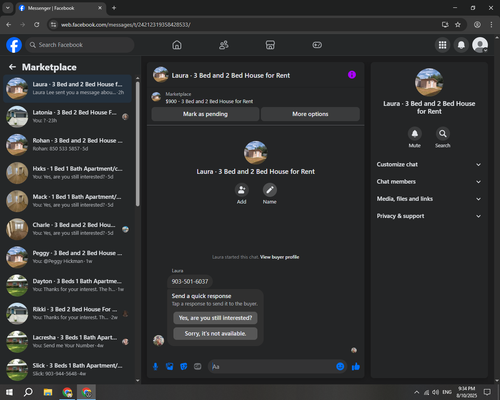Screen dimensions: 500x400
Task: Open Hxks 1 Bed 1 Bath Apartment conversation
Action: 68,173
